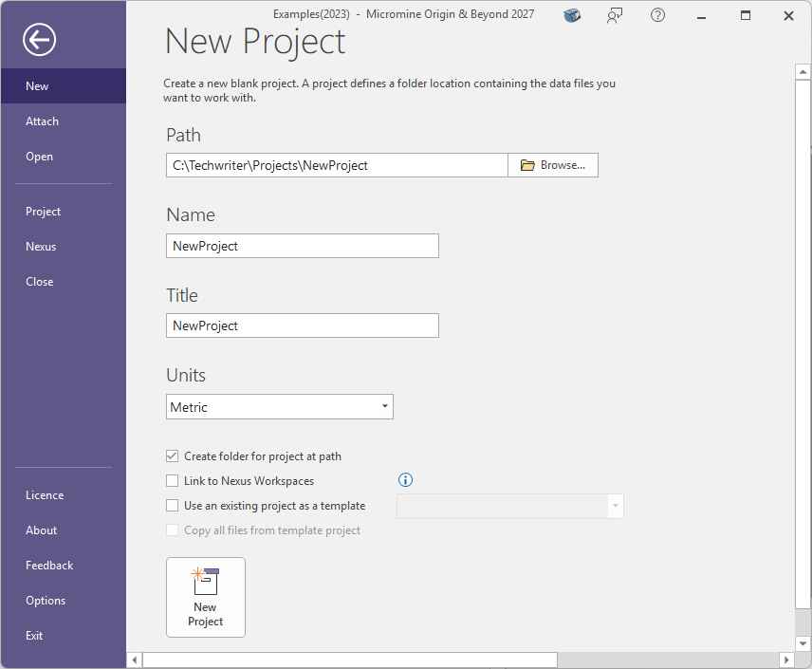Image resolution: width=812 pixels, height=669 pixels.
Task: Open Options in the sidebar
Action: click(x=64, y=601)
